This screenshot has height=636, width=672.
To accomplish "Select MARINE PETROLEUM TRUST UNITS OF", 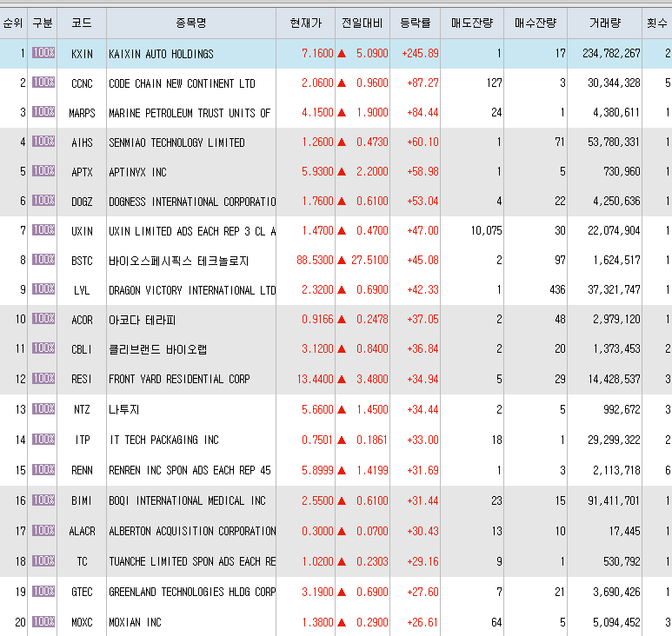I will 190,113.
